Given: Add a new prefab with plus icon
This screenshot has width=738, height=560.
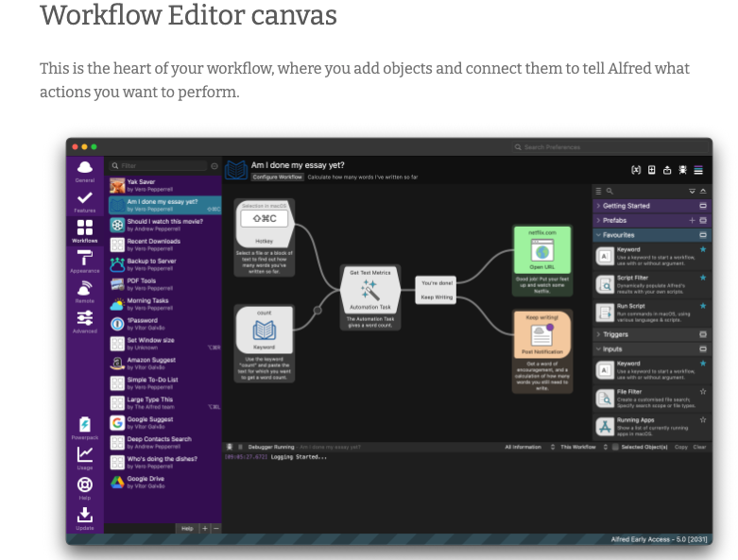Looking at the screenshot, I should click(x=692, y=220).
